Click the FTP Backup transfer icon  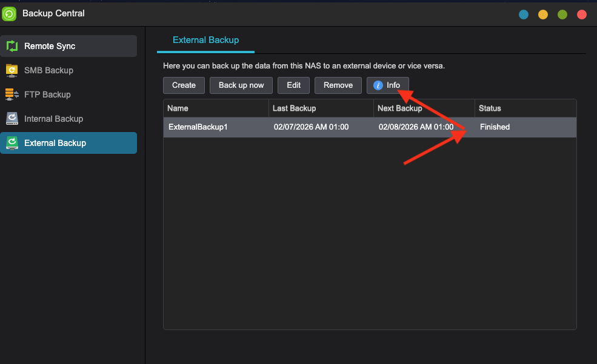[13, 94]
